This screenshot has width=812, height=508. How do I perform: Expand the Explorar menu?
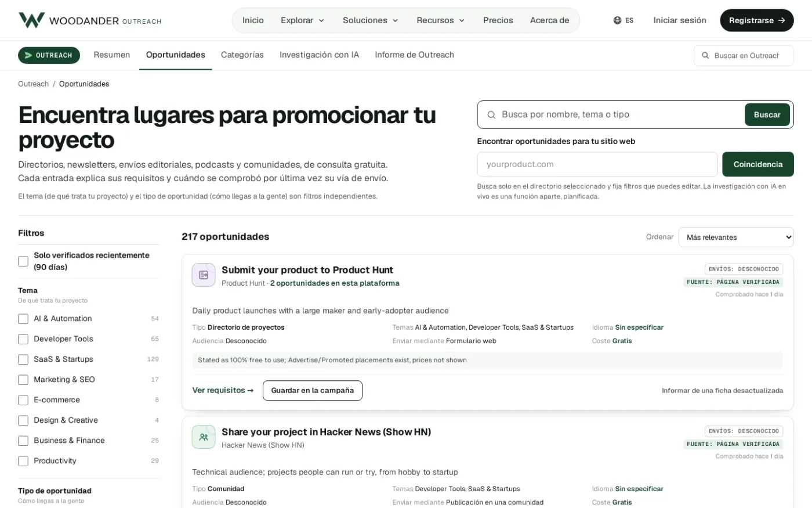303,20
